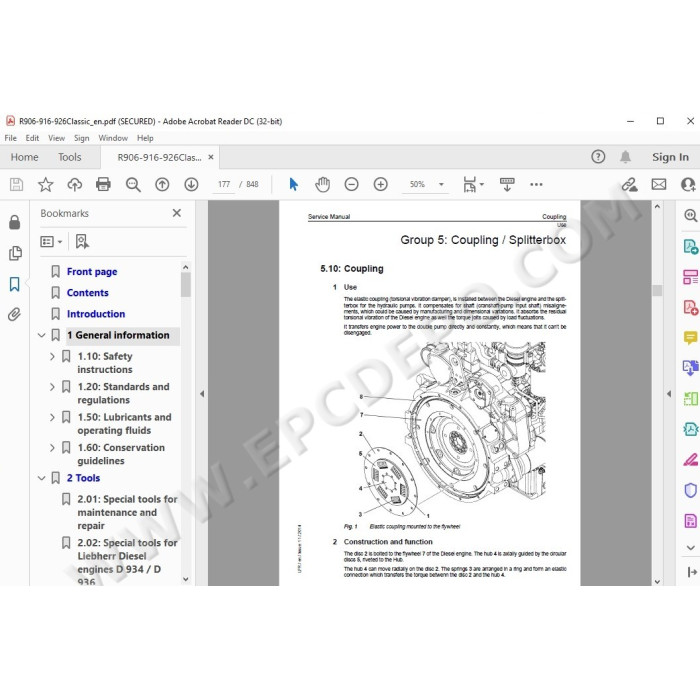
Task: Upload file to cloud icon
Action: click(x=75, y=184)
